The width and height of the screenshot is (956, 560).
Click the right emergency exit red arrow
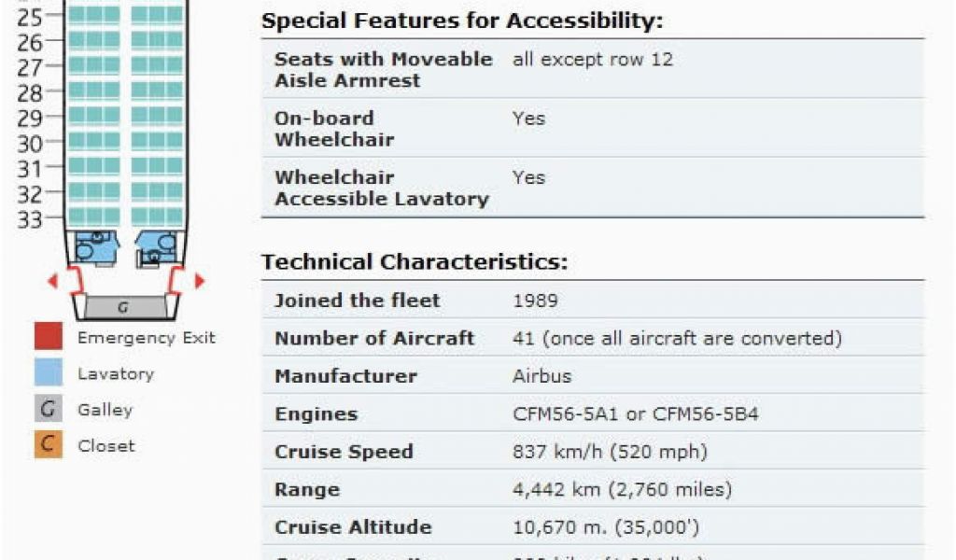click(200, 281)
